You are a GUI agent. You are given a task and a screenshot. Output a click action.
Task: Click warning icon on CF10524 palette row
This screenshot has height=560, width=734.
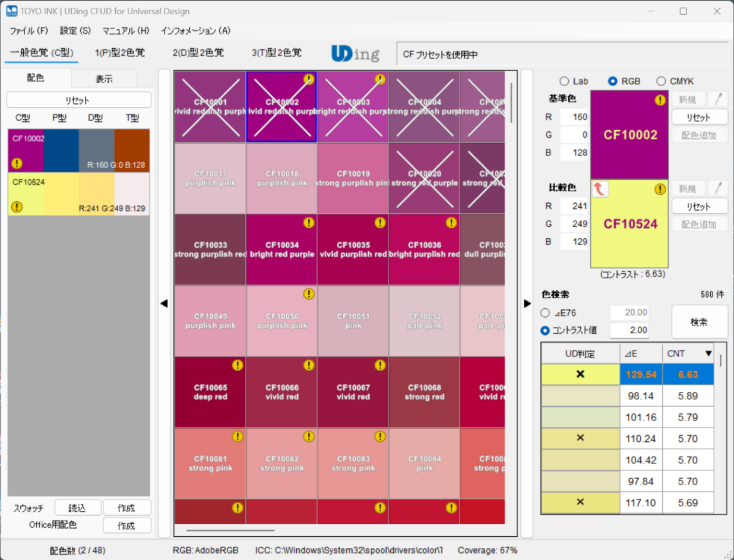click(17, 207)
